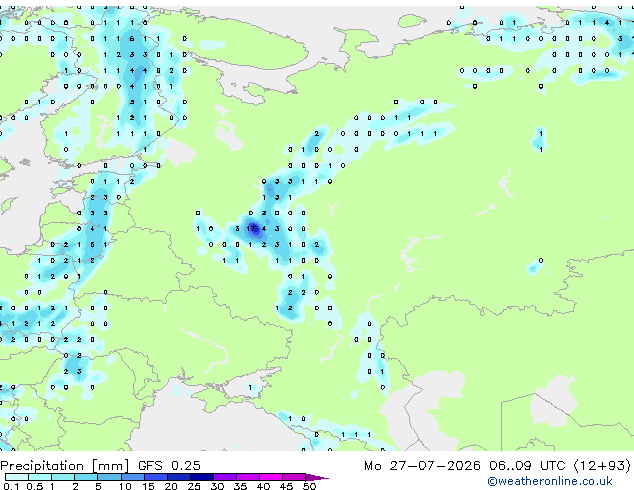Click the 'Precipitation [mm]' title text
634x490 pixels.
[65, 466]
